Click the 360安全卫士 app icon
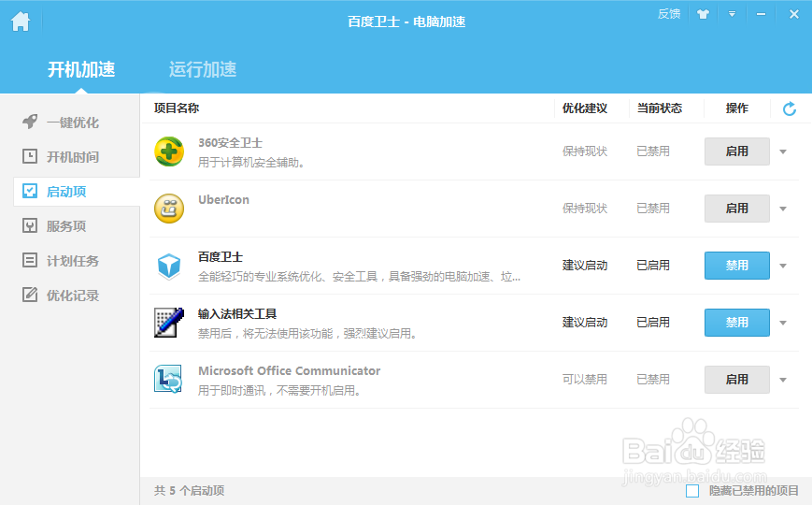812x505 pixels. 169,151
